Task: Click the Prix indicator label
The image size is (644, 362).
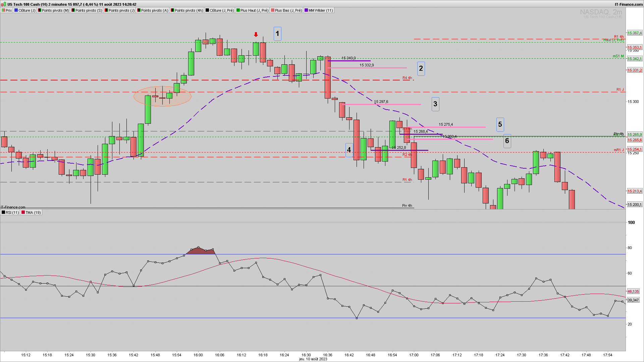Action: click(x=9, y=10)
